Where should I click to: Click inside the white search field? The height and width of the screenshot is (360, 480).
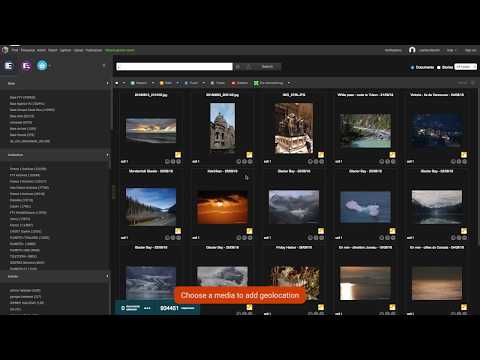pos(174,67)
